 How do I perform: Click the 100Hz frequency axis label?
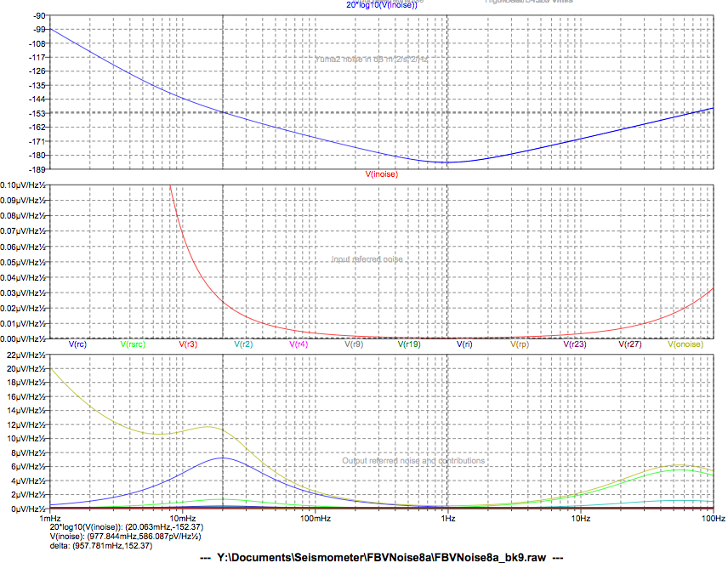point(714,519)
